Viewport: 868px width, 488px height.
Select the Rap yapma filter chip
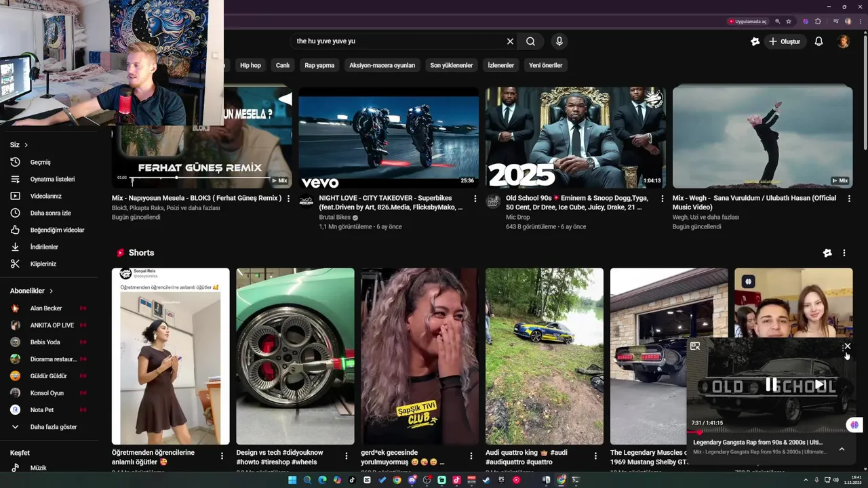[319, 65]
